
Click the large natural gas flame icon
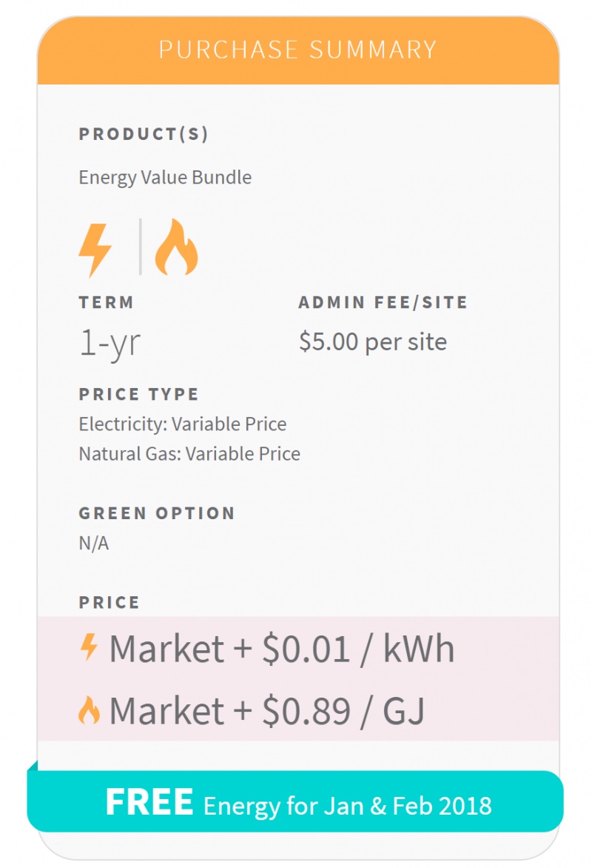[x=176, y=247]
